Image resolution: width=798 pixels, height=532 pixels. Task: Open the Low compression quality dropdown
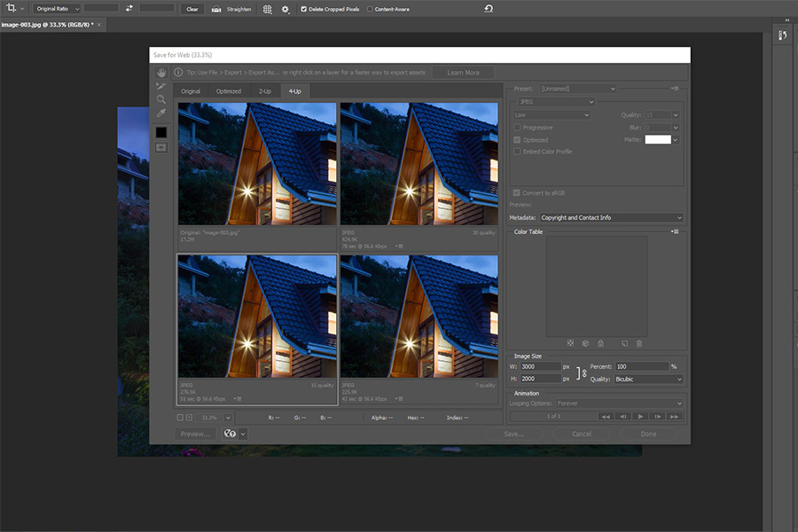coord(552,115)
